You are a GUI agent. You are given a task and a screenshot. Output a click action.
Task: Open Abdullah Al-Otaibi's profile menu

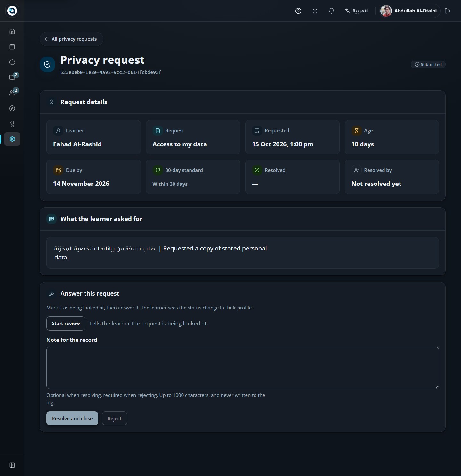point(409,11)
